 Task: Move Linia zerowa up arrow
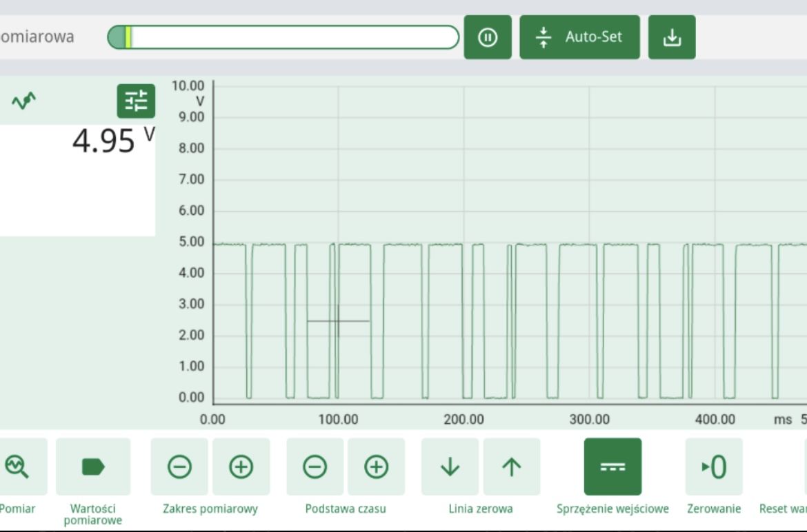[x=512, y=467]
